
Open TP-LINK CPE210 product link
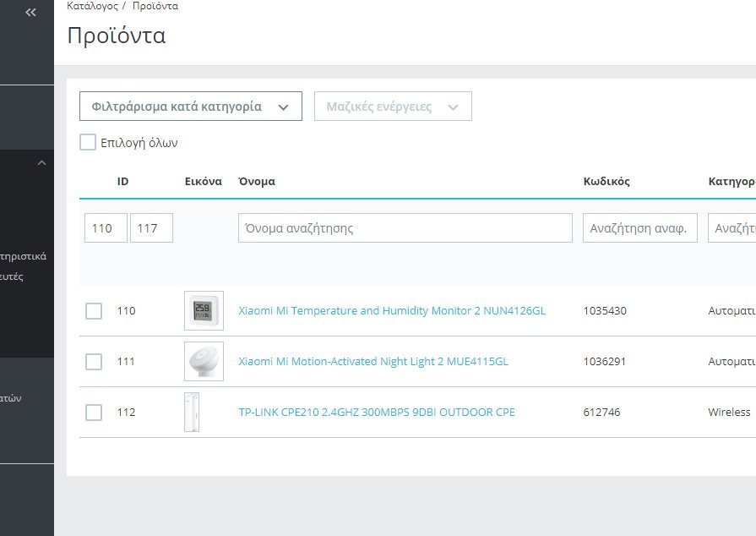(377, 412)
